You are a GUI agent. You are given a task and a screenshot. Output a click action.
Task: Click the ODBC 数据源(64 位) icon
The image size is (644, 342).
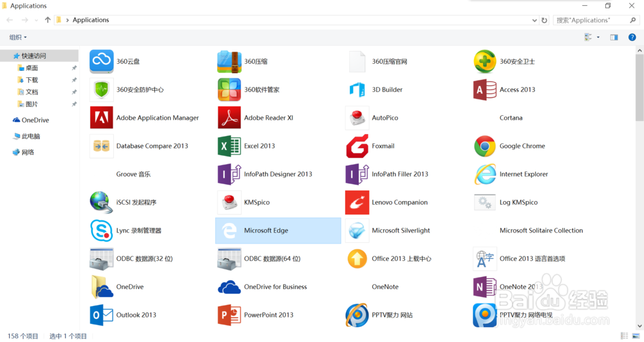coord(229,259)
